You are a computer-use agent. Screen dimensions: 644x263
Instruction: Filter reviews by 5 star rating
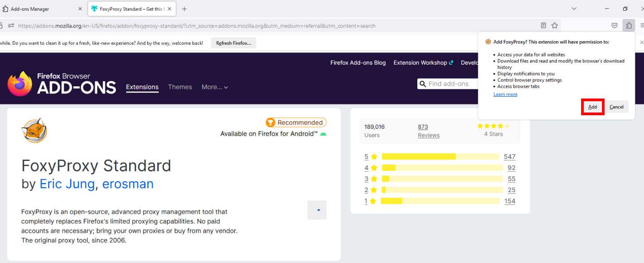[x=371, y=157]
